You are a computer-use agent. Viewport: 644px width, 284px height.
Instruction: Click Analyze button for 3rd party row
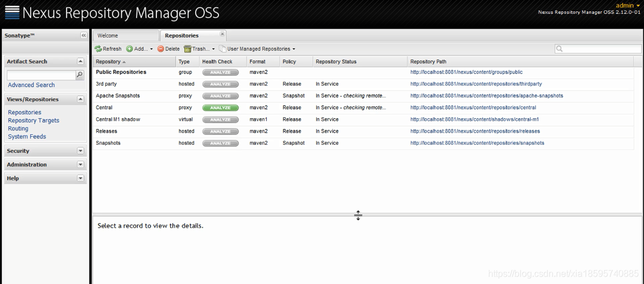(221, 84)
